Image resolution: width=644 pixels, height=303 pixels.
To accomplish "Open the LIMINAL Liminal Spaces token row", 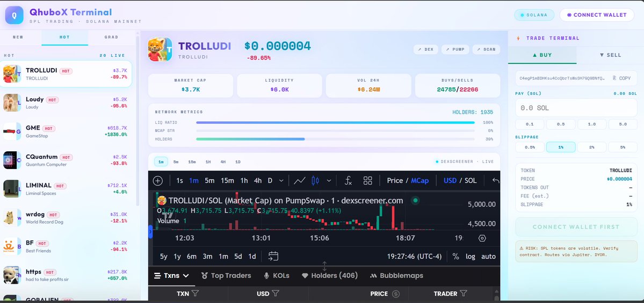I will point(66,189).
